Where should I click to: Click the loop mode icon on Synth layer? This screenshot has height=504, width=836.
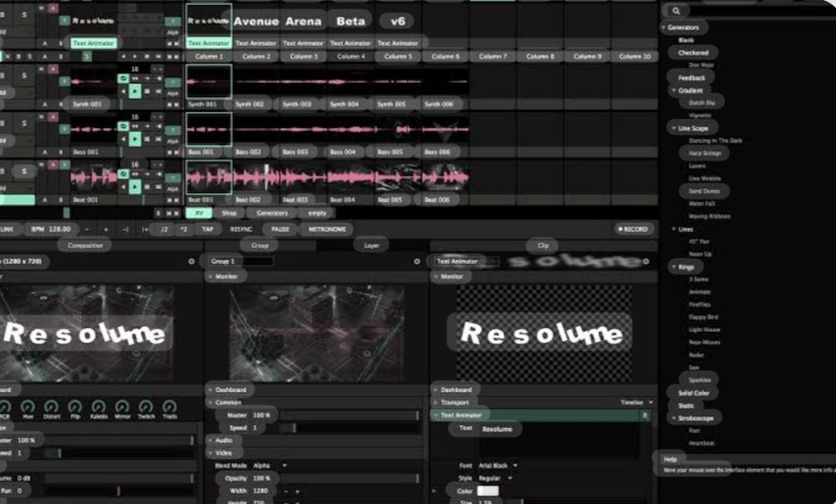(123, 79)
